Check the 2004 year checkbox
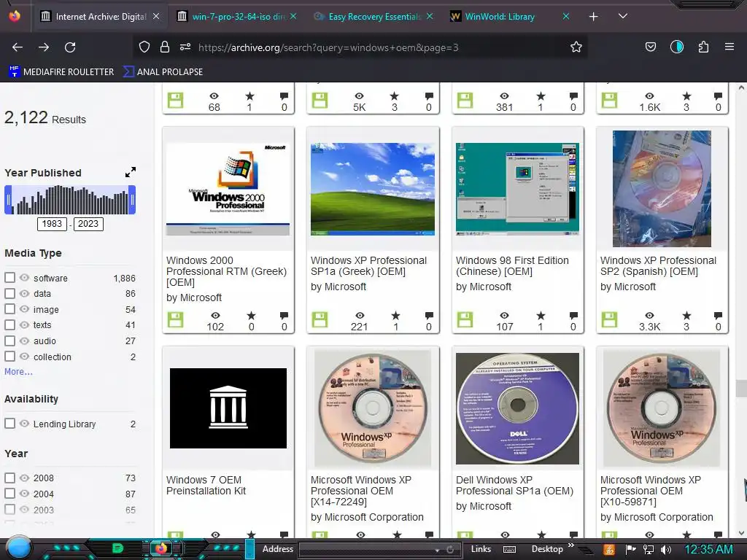The image size is (747, 560). tap(10, 494)
